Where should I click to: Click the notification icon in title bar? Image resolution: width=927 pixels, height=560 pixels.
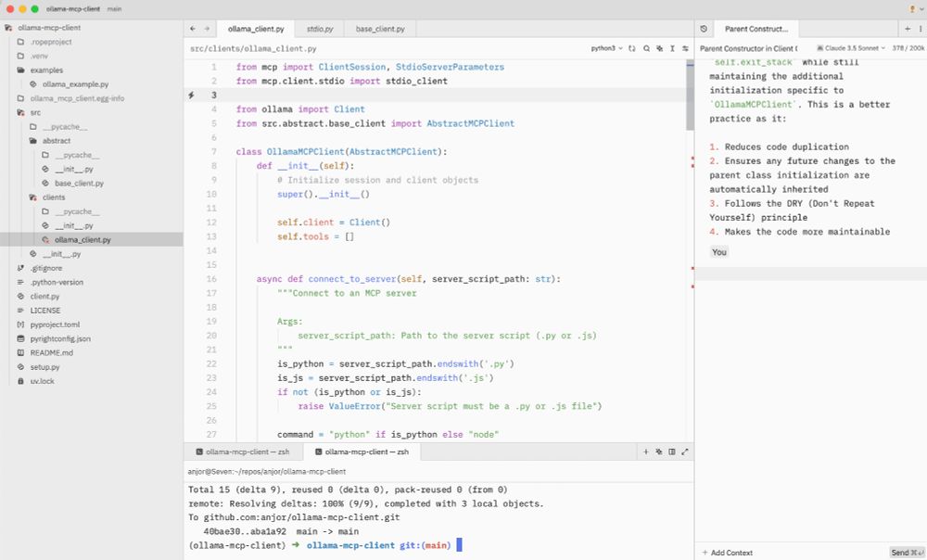pyautogui.click(x=912, y=9)
